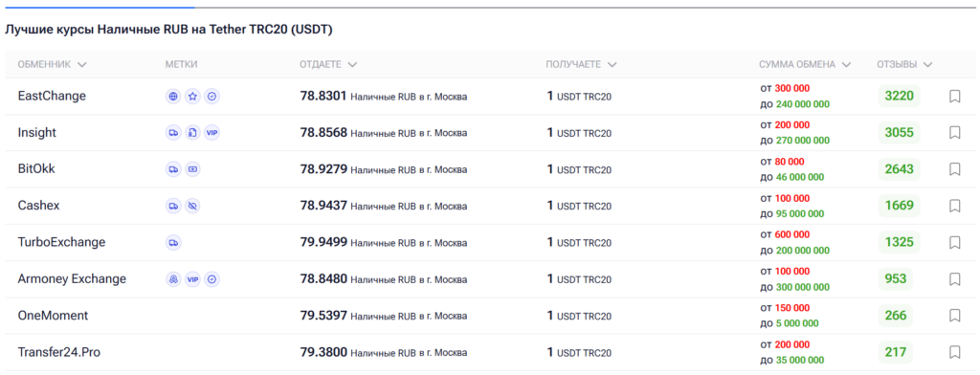Bookmark the OneMoment exchanger
Screen dimensions: 980x375
pos(954,316)
